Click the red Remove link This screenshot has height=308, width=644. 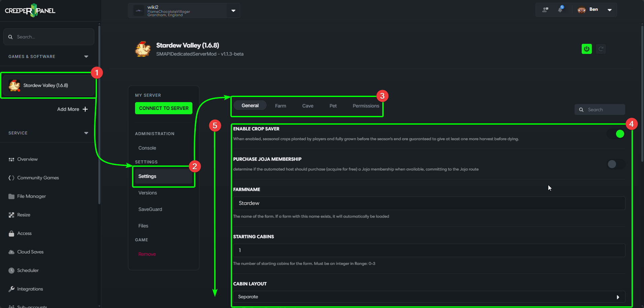click(x=147, y=254)
